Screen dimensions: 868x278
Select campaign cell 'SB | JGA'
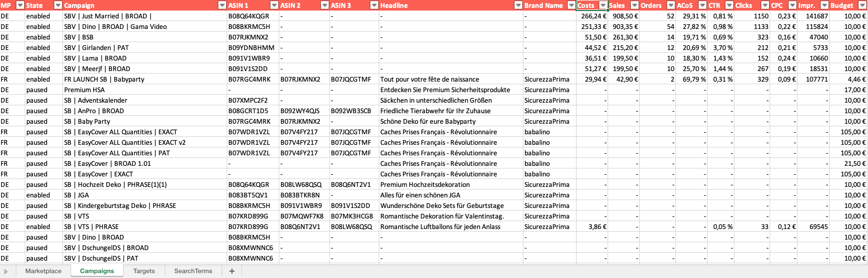(x=145, y=195)
